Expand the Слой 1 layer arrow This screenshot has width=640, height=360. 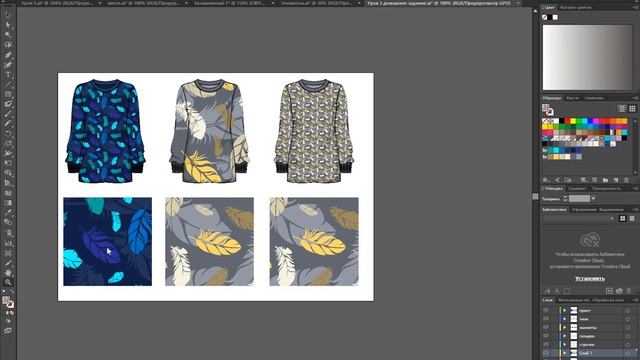[x=565, y=353]
